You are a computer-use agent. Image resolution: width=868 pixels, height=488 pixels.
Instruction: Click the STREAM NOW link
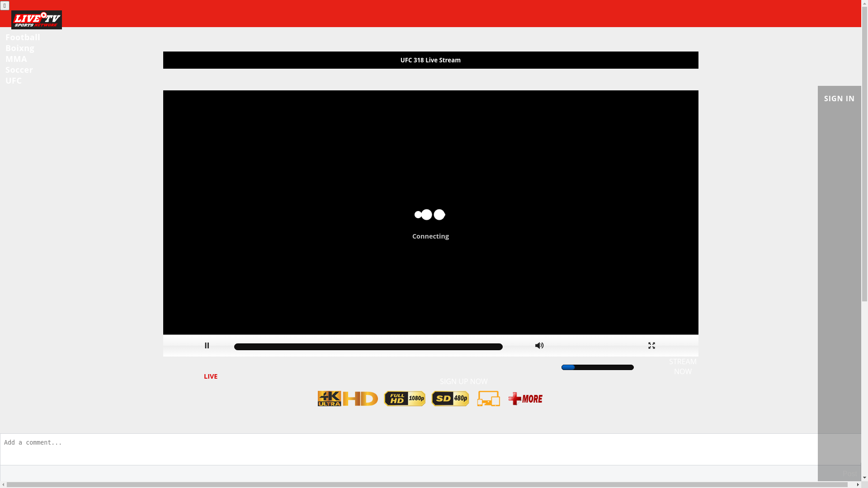(x=683, y=366)
